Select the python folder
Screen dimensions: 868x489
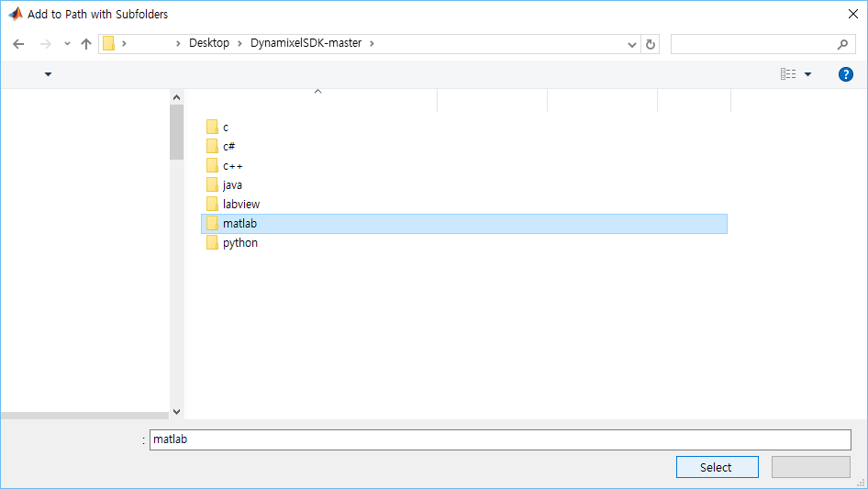pyautogui.click(x=239, y=243)
